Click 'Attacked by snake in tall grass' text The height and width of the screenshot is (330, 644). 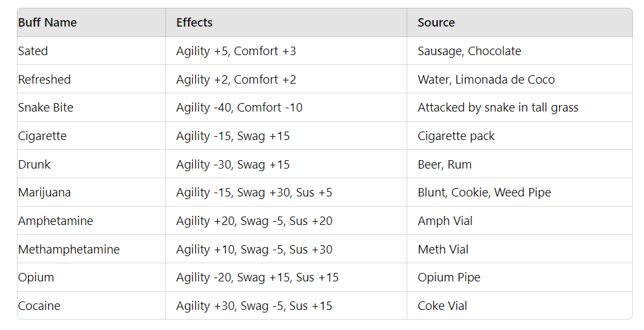pyautogui.click(x=497, y=108)
